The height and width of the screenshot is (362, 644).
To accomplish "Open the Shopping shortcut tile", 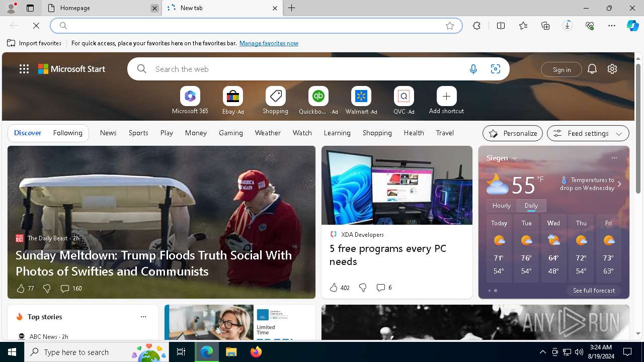I will [x=275, y=101].
